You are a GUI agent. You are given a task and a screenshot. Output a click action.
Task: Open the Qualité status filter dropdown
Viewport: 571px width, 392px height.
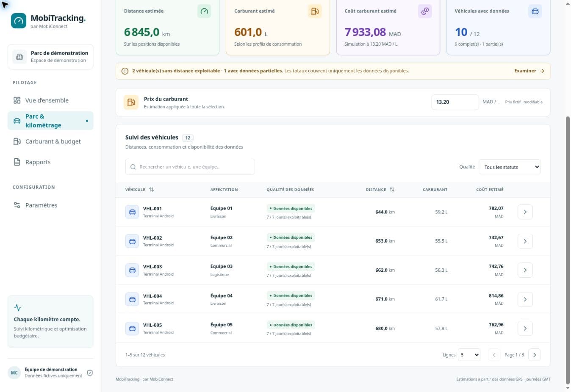[x=510, y=167]
